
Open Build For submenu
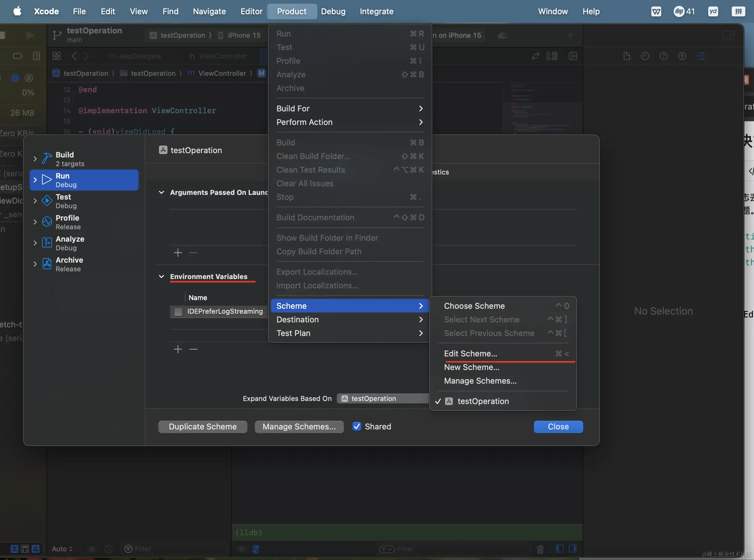[x=350, y=109]
